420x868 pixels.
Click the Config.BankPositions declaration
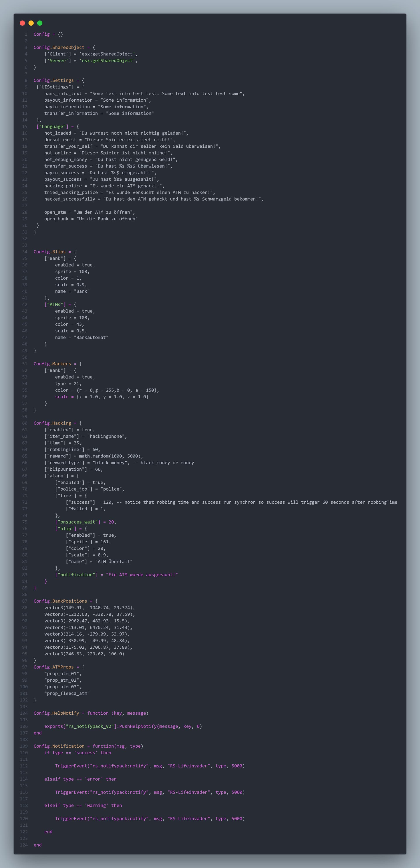(x=60, y=601)
